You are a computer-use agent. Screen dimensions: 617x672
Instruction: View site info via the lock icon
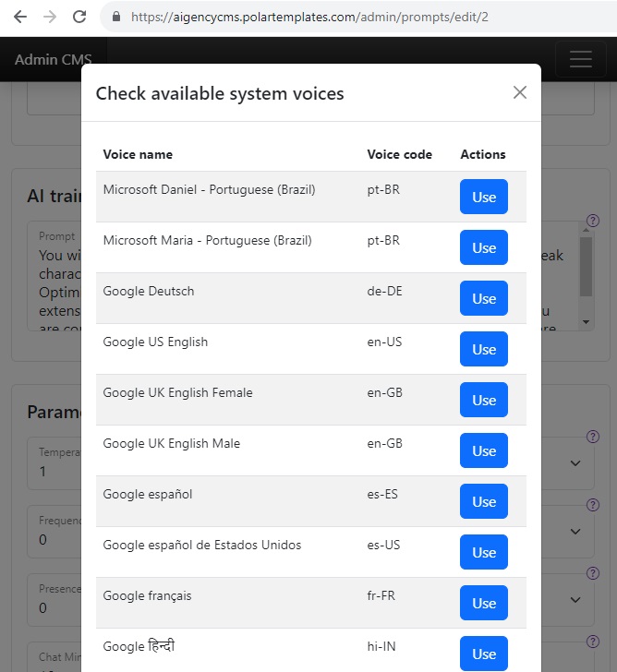[x=115, y=17]
